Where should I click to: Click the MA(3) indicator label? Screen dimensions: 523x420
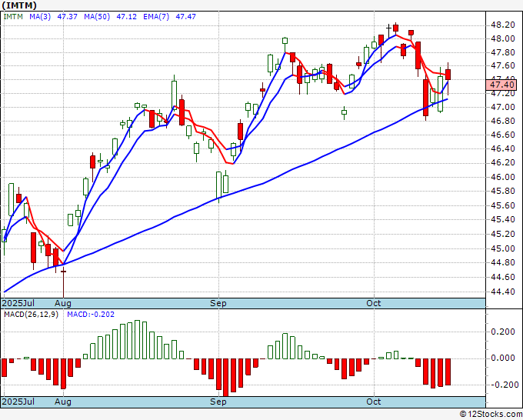click(x=40, y=16)
